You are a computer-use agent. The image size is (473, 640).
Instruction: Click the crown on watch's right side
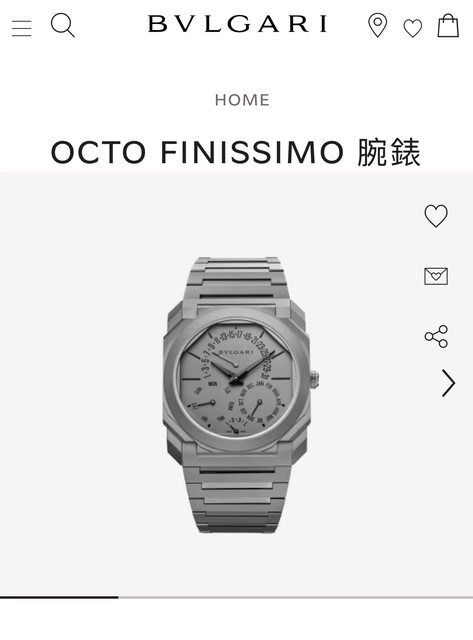point(315,380)
